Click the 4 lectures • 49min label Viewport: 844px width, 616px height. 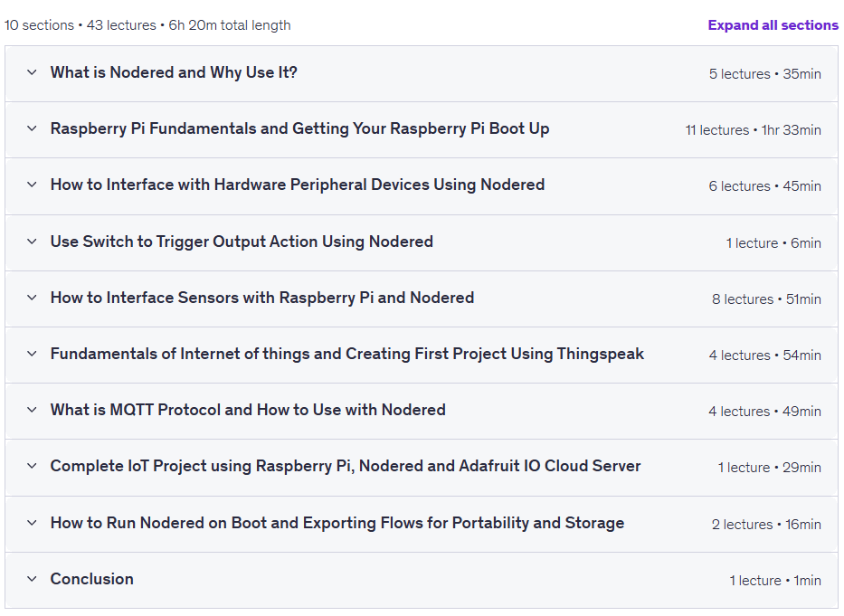[x=765, y=411]
